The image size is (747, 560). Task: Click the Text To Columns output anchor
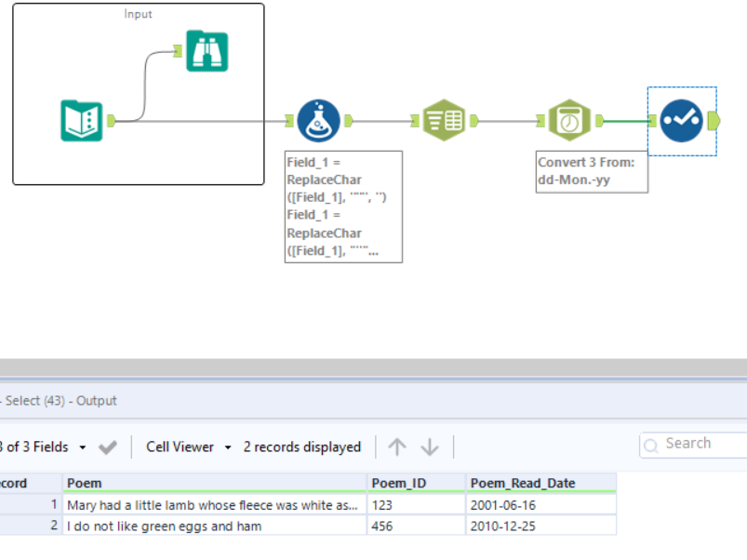point(474,121)
